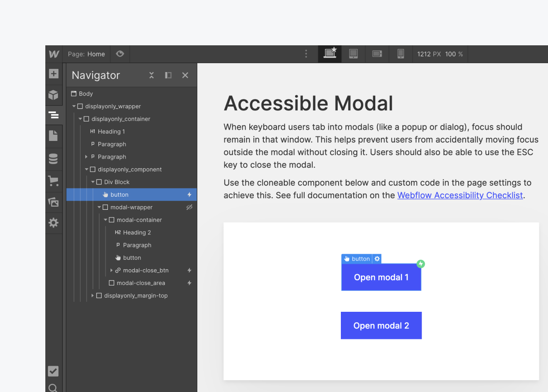Click interaction bolt on selected button row
The width and height of the screenshot is (548, 392).
click(x=189, y=195)
